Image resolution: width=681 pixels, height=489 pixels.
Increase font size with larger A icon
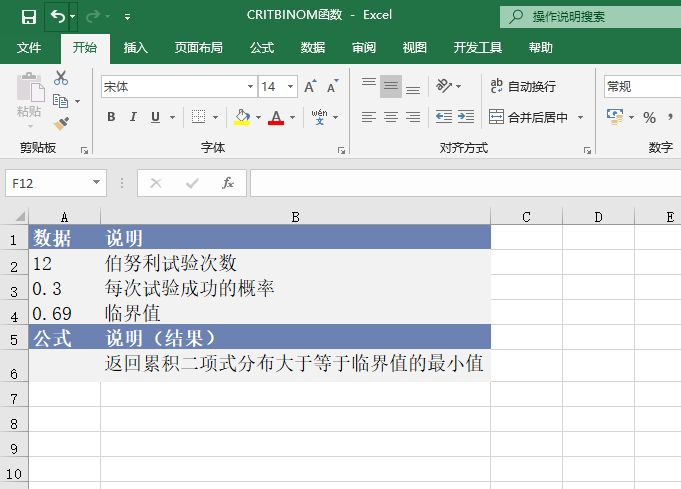tap(310, 87)
